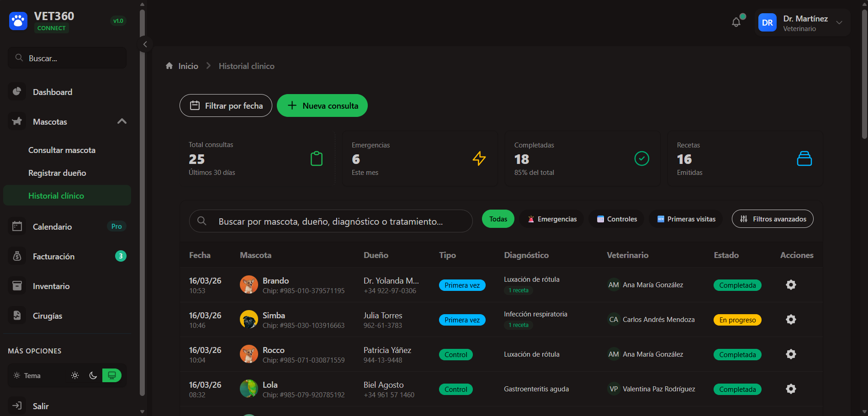
Task: Click Lola's pet avatar thumbnail
Action: [x=249, y=389]
